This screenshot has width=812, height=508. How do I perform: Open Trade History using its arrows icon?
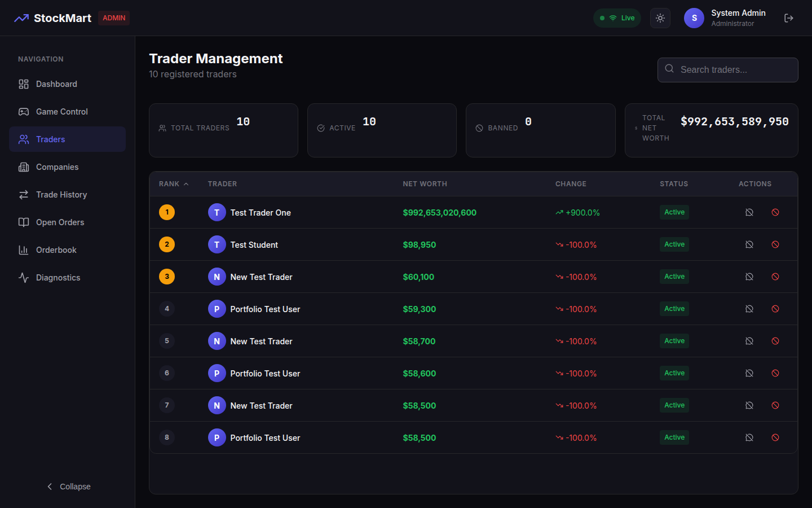pos(23,194)
